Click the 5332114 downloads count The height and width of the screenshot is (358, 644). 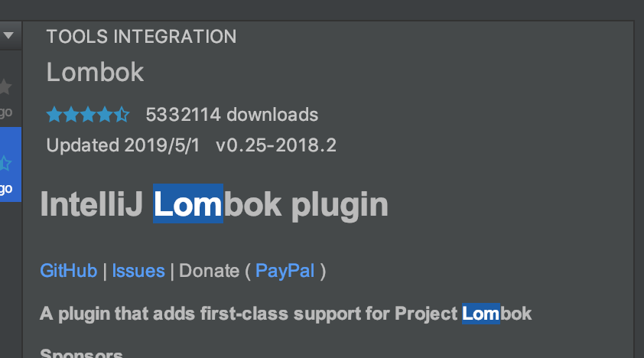[232, 116]
